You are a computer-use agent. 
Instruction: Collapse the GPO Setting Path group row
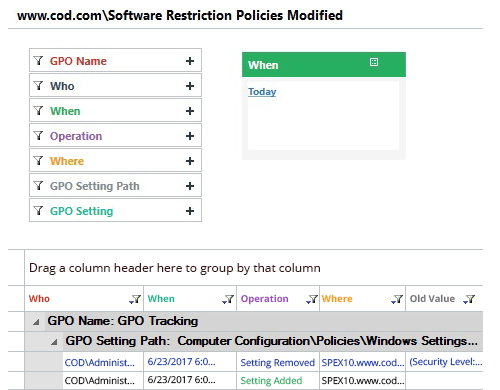point(54,342)
